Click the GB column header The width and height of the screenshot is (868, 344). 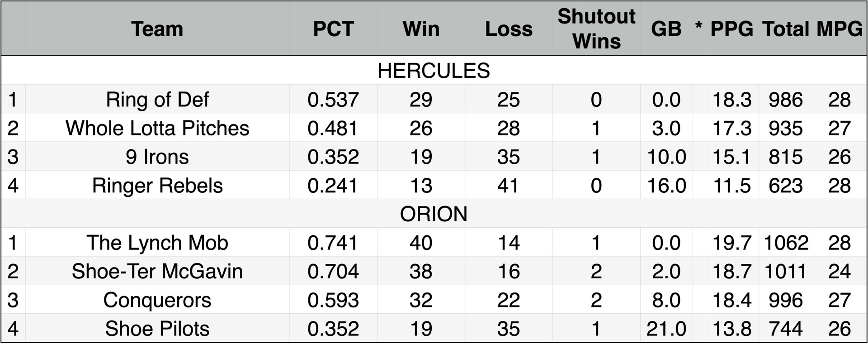[666, 29]
